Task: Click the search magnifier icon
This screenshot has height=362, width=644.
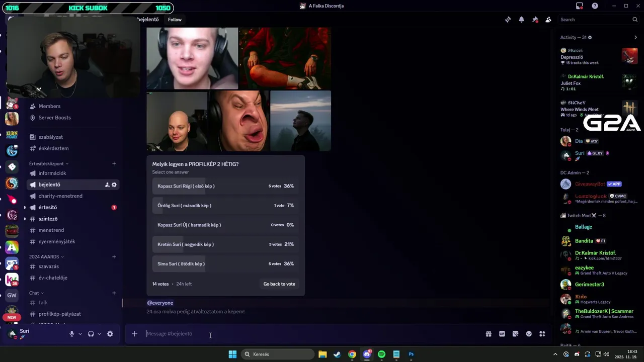Action: [635, 20]
